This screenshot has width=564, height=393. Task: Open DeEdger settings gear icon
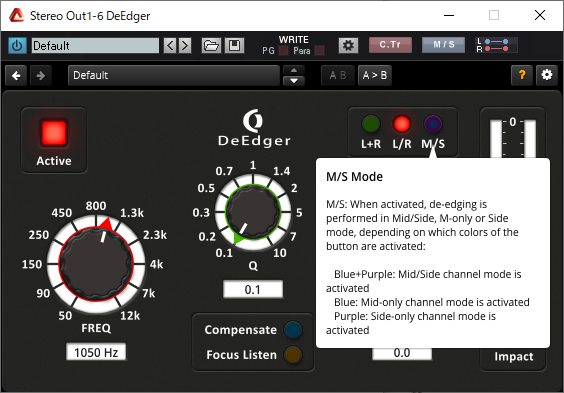[547, 75]
